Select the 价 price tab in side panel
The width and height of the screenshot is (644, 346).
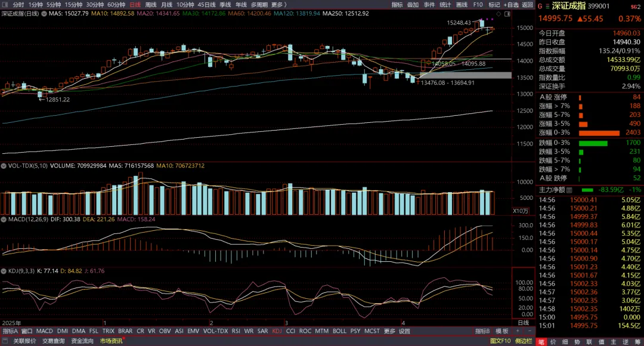coord(553,342)
